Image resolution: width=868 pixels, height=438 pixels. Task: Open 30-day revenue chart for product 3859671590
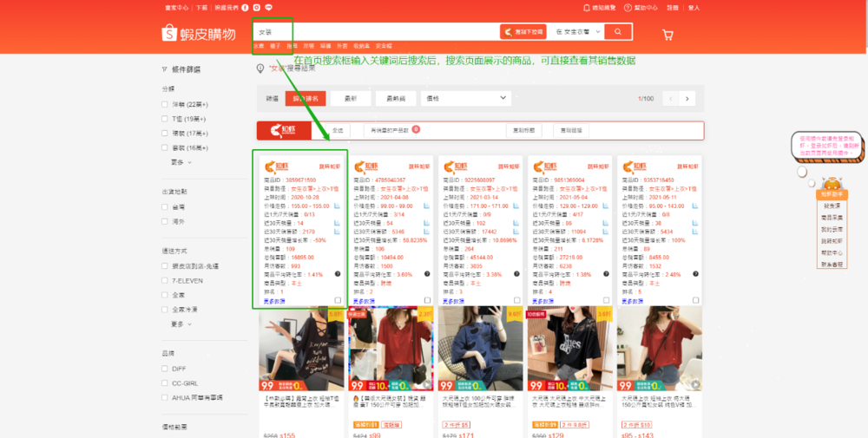click(337, 232)
